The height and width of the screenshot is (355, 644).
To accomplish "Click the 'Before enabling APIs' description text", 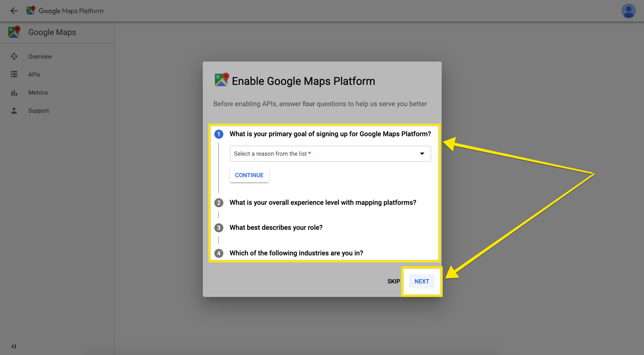I will coord(320,104).
